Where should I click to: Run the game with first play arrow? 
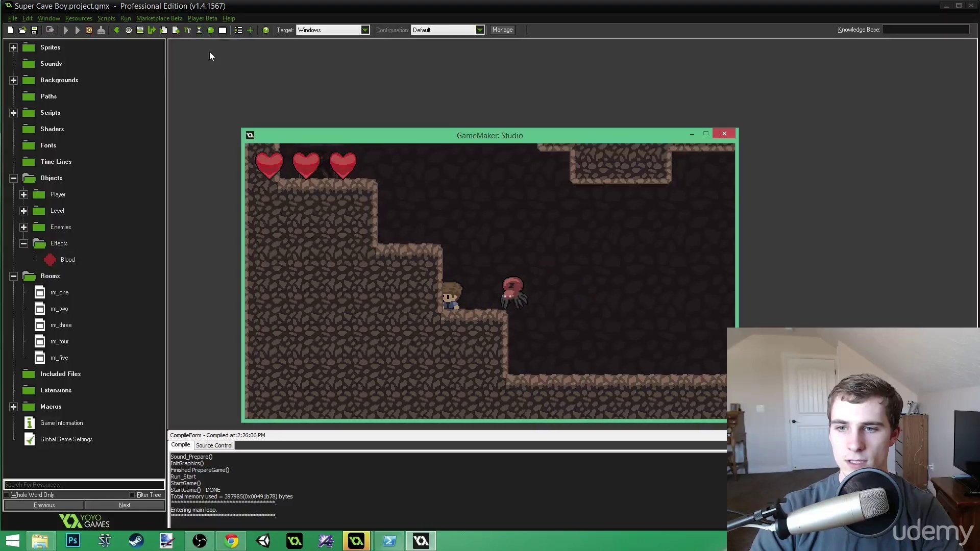tap(65, 30)
